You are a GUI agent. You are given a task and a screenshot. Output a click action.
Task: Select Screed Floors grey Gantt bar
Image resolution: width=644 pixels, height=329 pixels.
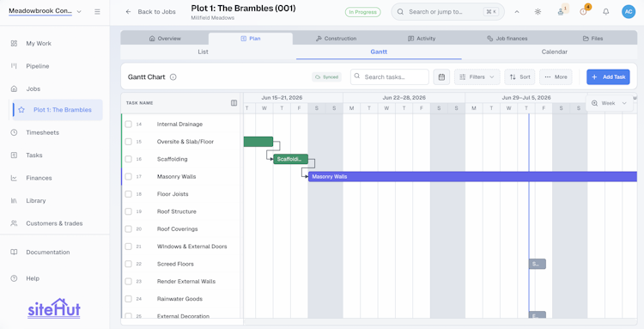click(538, 264)
